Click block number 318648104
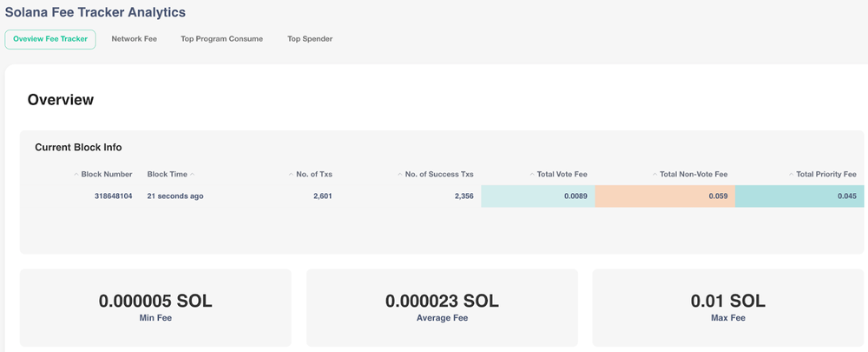 coord(113,196)
